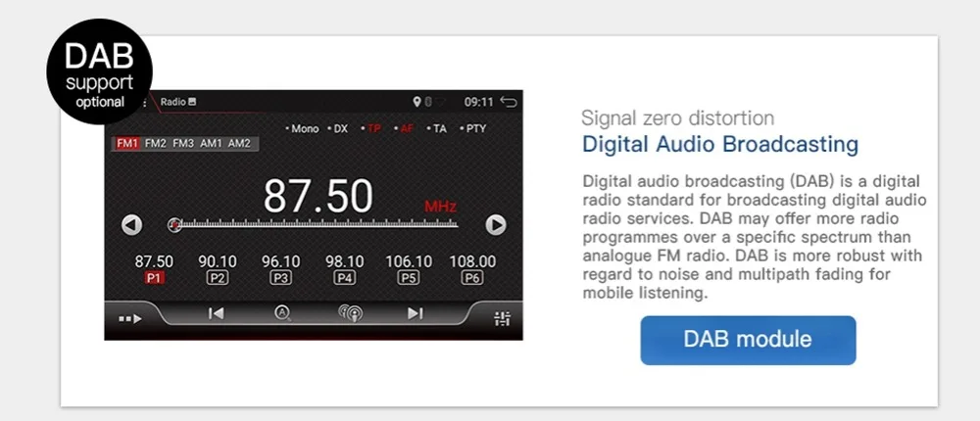Viewport: 980px width, 421px height.
Task: Switch to the FM2 band tab
Action: tap(155, 144)
